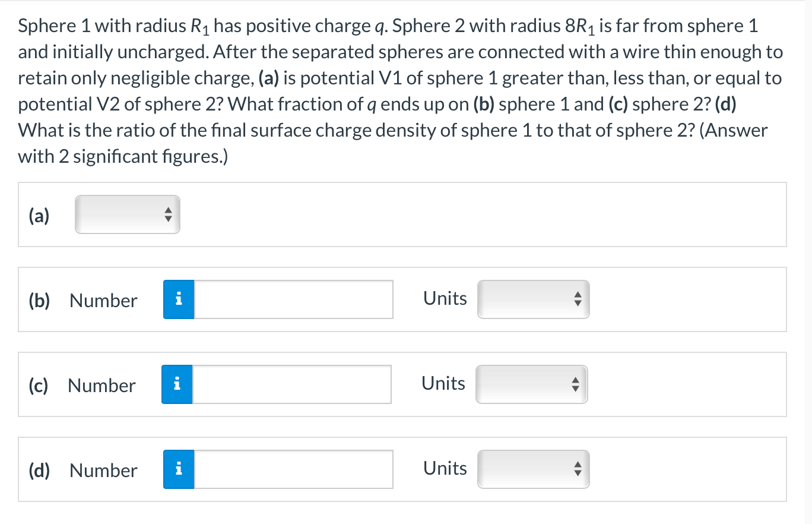Open the Units dropdown for part (b)
The height and width of the screenshot is (524, 812).
tap(532, 299)
